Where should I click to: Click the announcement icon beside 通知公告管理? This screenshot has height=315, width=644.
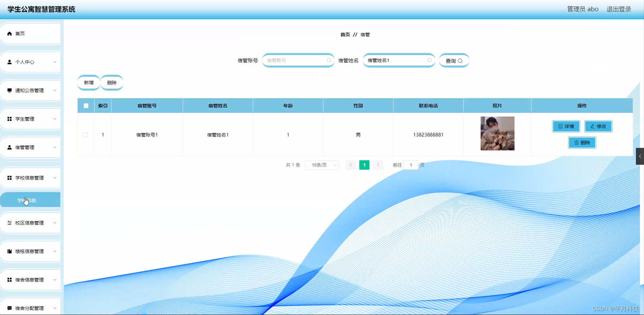pyautogui.click(x=9, y=90)
